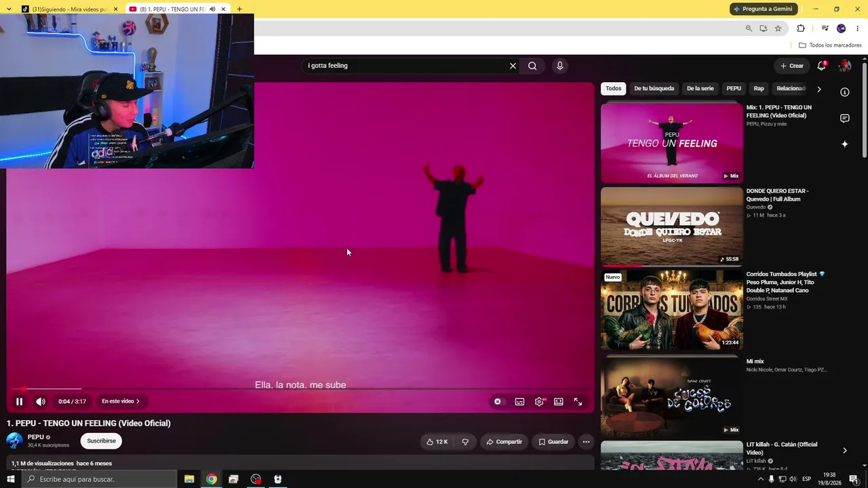Open Quevedo 'DONDE QUIERO ESTAR' thumbnail
Image resolution: width=868 pixels, height=488 pixels.
point(672,226)
